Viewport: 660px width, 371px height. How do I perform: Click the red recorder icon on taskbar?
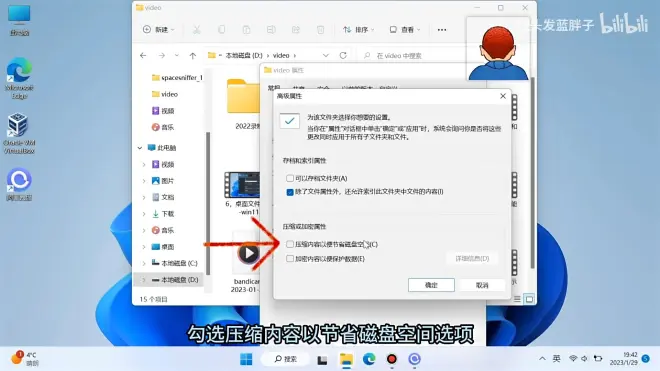tap(391, 359)
